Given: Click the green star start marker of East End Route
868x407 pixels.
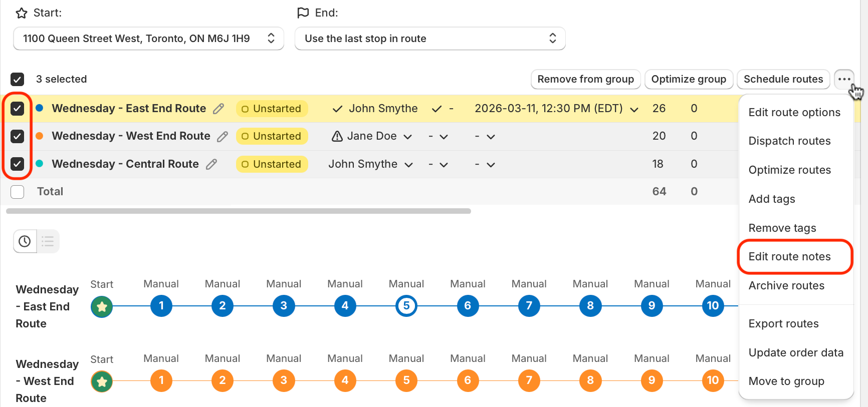Looking at the screenshot, I should click(102, 306).
